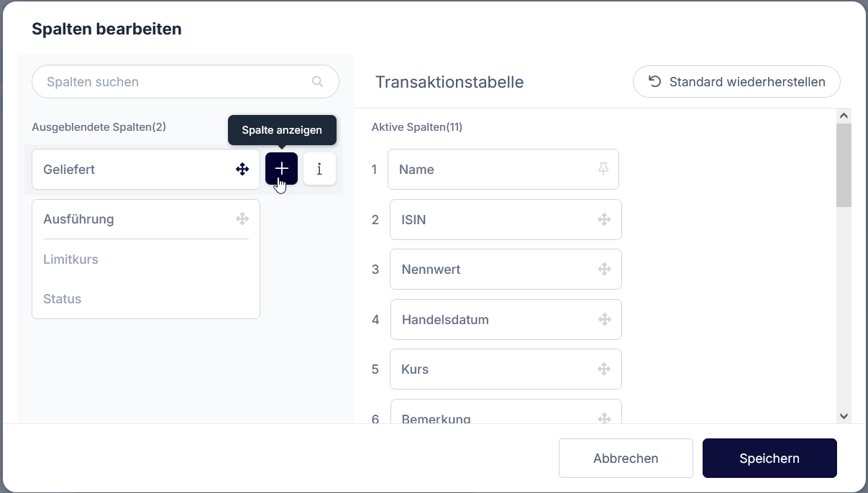The height and width of the screenshot is (493, 868).
Task: Open the info icon for Geliefert column
Action: (319, 169)
